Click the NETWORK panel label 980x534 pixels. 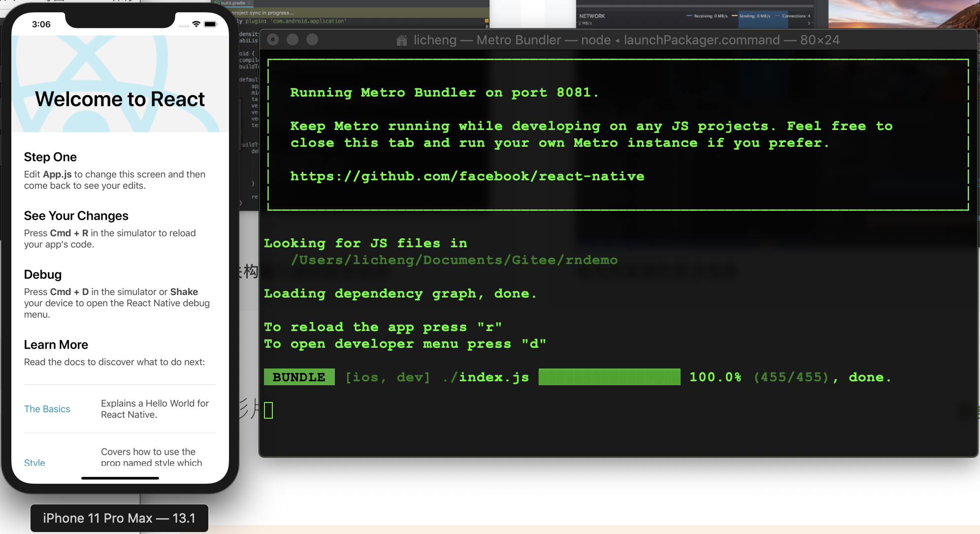coord(592,16)
